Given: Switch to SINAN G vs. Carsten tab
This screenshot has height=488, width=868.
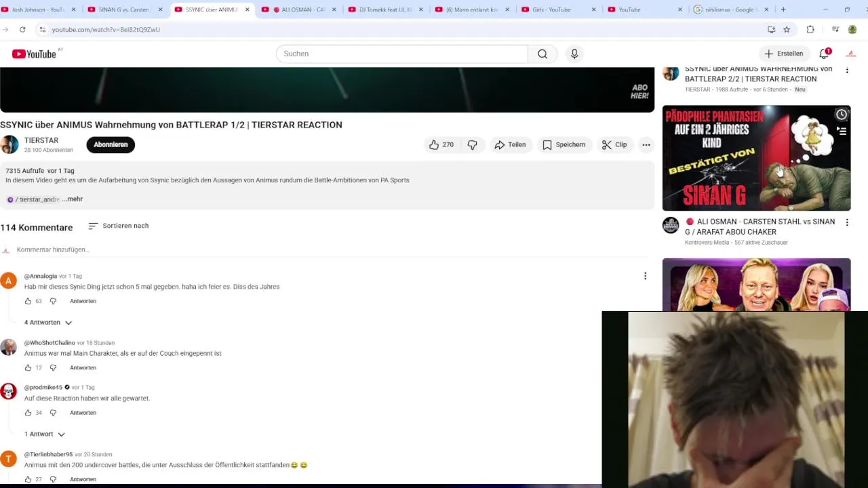Looking at the screenshot, I should pyautogui.click(x=123, y=9).
